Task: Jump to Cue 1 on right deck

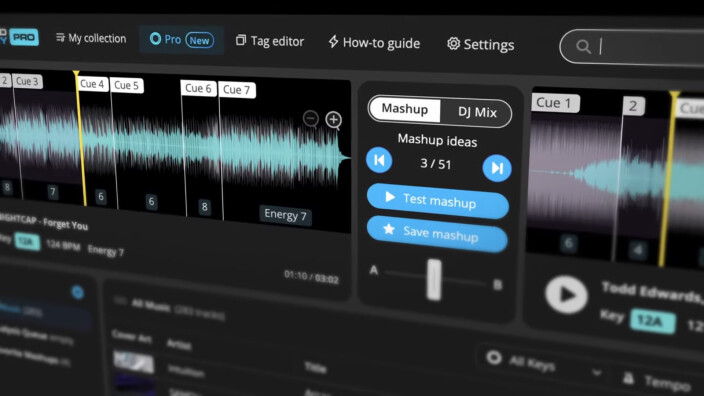Action: tap(554, 103)
